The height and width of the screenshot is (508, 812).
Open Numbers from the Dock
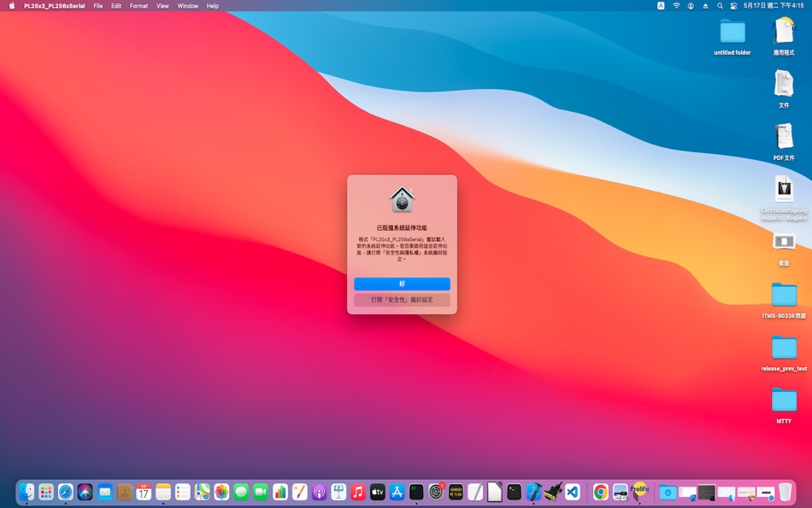(280, 492)
